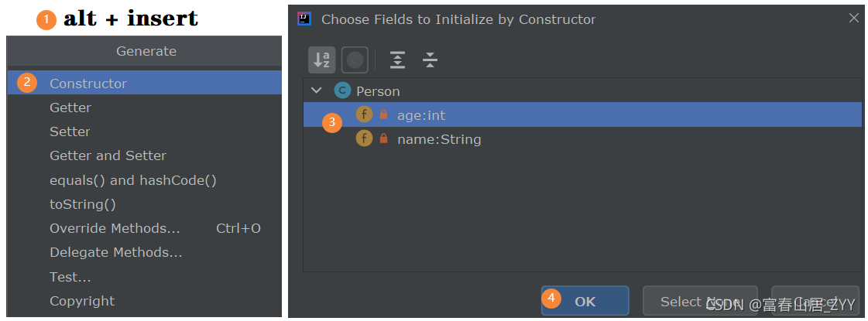Collapse the Person tree node
Viewport: 868px width, 321px height.
pos(316,90)
